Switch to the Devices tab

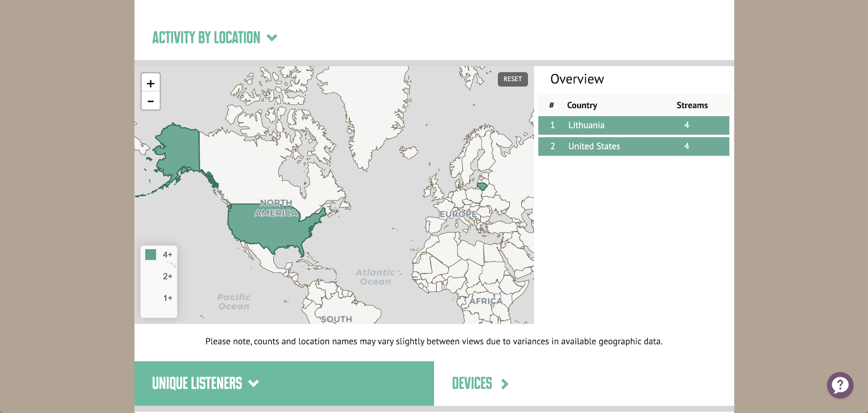click(x=473, y=384)
